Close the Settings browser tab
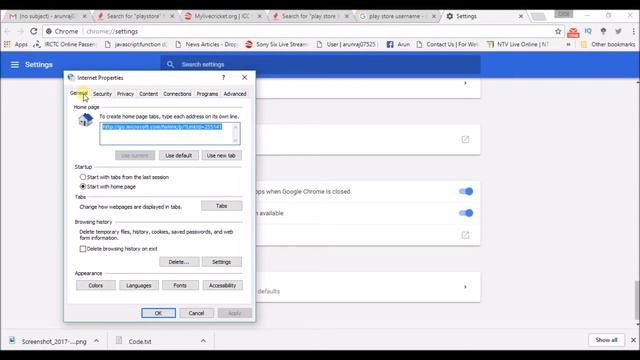 (521, 16)
